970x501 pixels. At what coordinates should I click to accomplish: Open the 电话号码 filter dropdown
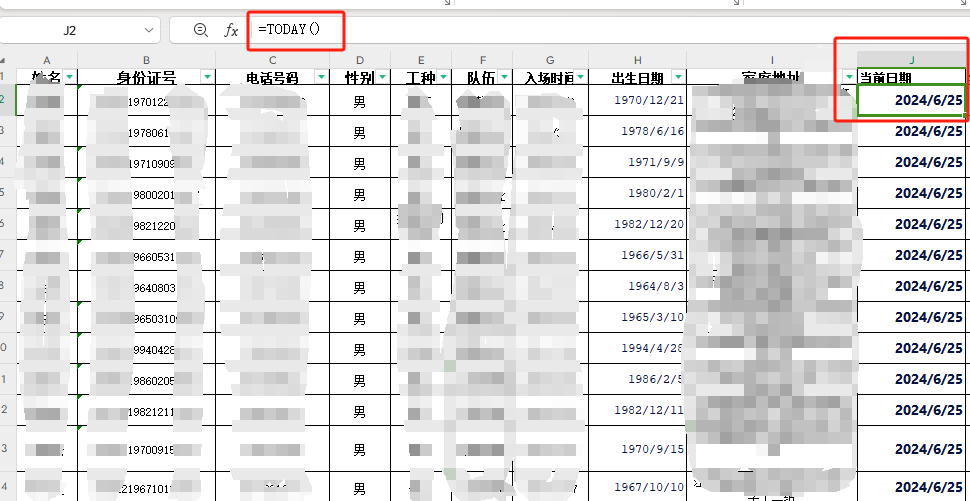322,76
